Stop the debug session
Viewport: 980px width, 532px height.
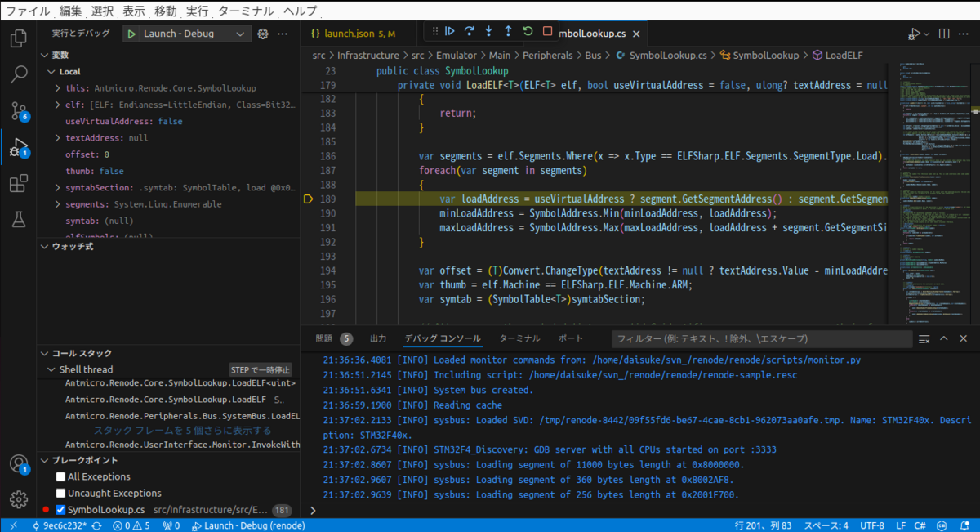546,31
